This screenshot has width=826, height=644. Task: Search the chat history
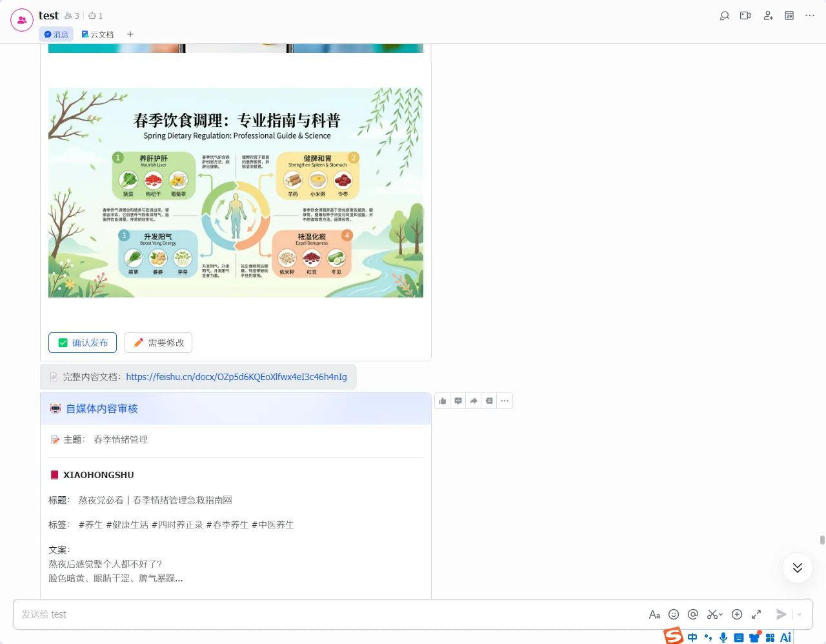point(725,15)
